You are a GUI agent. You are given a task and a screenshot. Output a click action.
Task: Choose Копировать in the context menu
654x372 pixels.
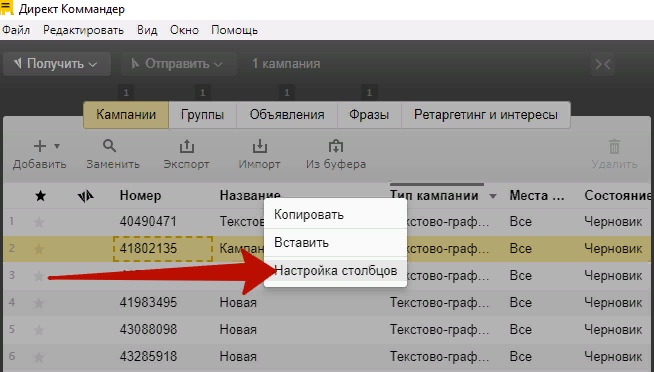pyautogui.click(x=335, y=215)
